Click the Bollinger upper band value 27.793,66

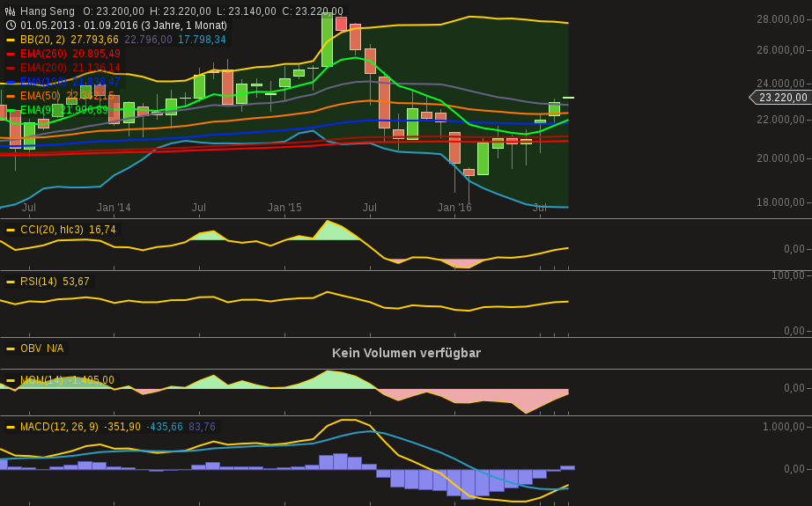pos(94,40)
